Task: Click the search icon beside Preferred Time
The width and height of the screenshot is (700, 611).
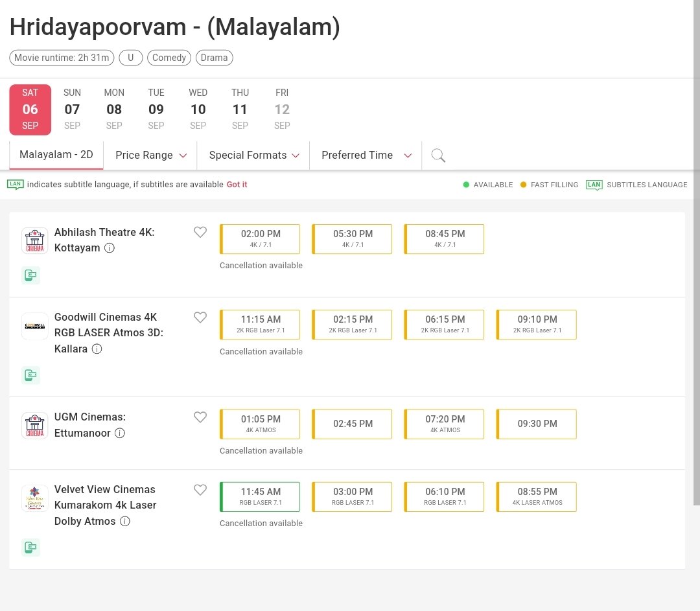Action: coord(437,155)
